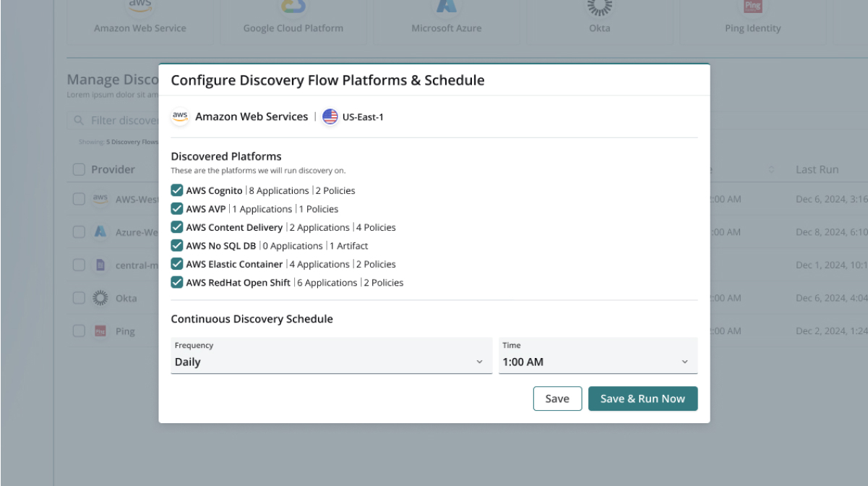Image resolution: width=868 pixels, height=486 pixels.
Task: Click the Okta sunburst icon in table row
Action: (x=101, y=298)
